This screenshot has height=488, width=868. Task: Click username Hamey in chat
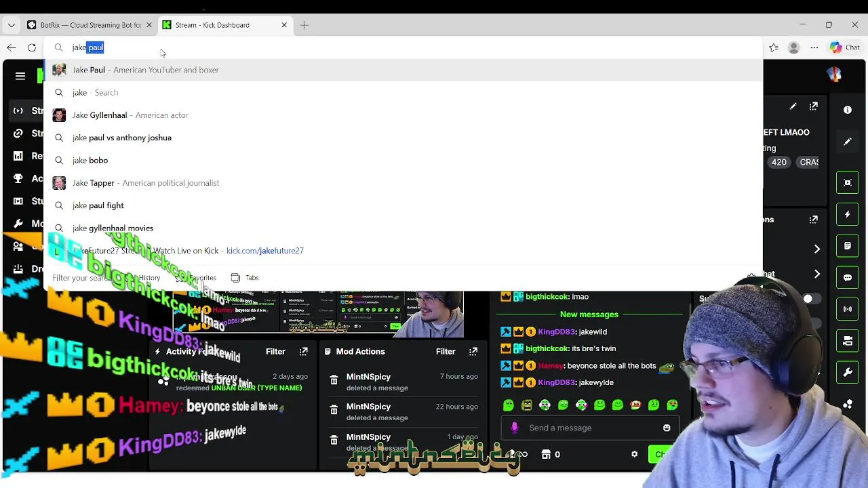[x=551, y=365]
